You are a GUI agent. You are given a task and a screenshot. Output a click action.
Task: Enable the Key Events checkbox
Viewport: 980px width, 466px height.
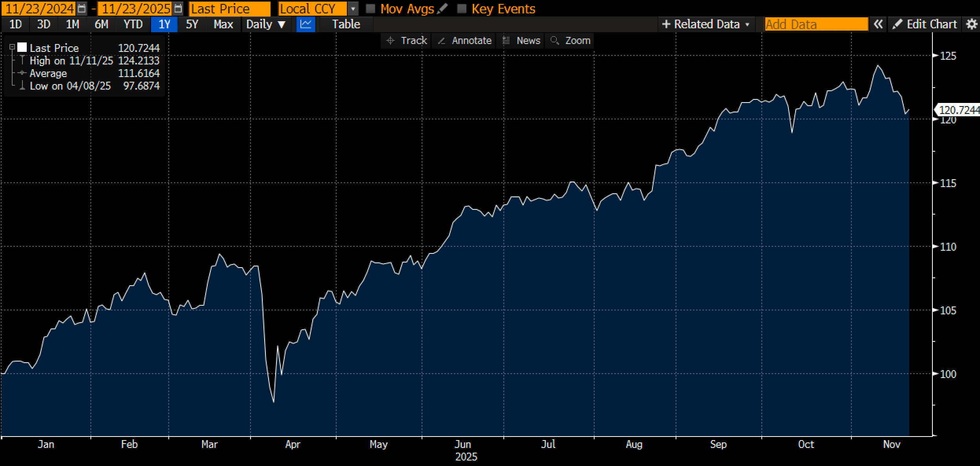tap(462, 9)
